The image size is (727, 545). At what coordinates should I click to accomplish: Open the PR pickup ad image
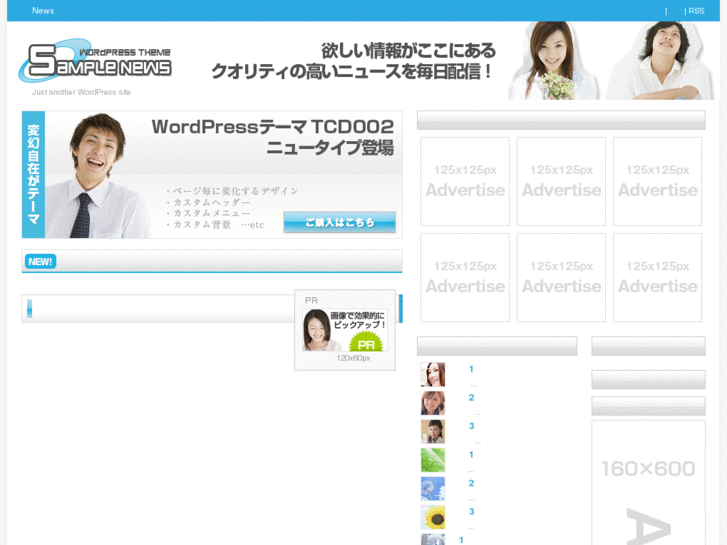pos(345,331)
